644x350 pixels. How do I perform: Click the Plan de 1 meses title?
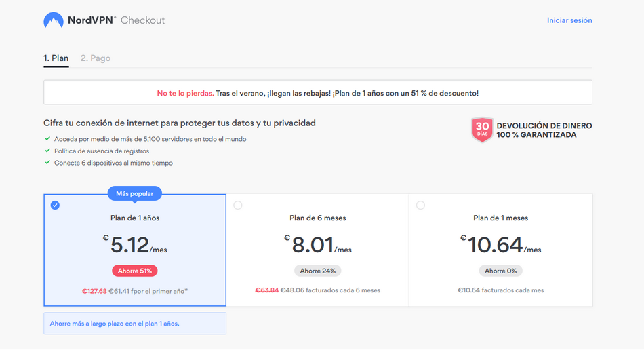coord(500,218)
